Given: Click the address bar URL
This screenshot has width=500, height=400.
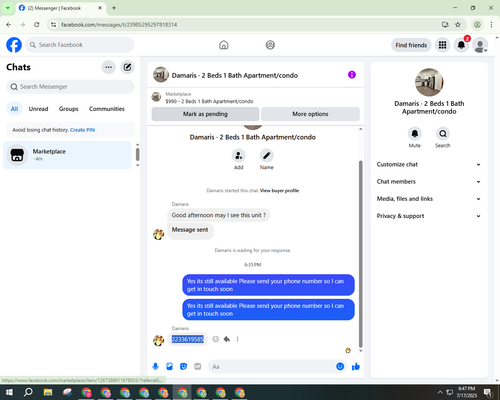Looking at the screenshot, I should tap(119, 25).
